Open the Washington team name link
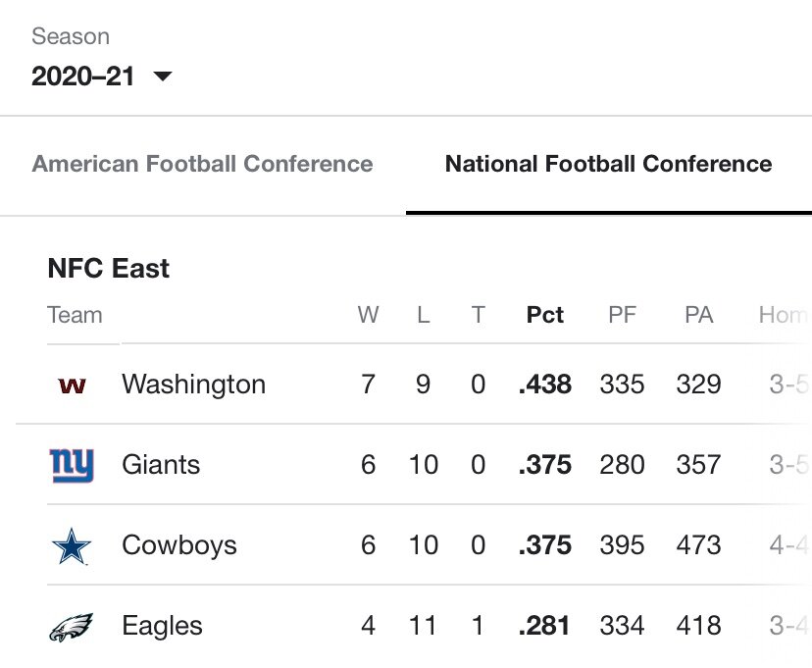812x668 pixels. click(193, 385)
